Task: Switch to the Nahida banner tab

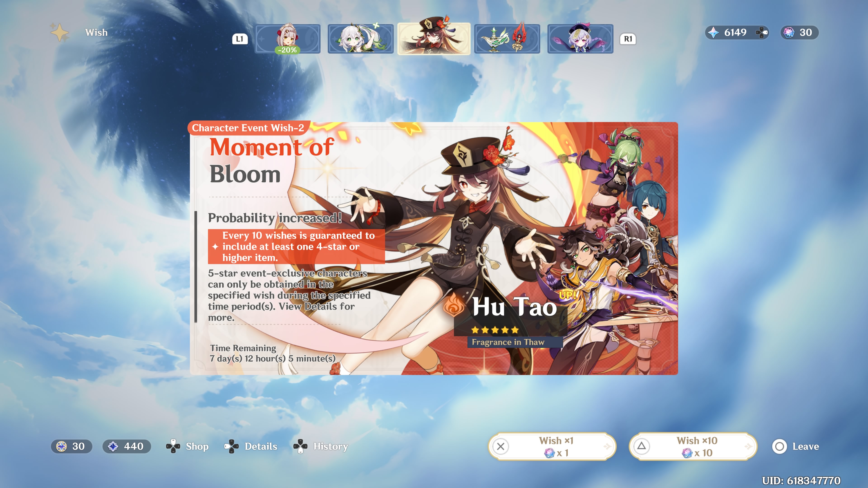Action: pyautogui.click(x=361, y=39)
